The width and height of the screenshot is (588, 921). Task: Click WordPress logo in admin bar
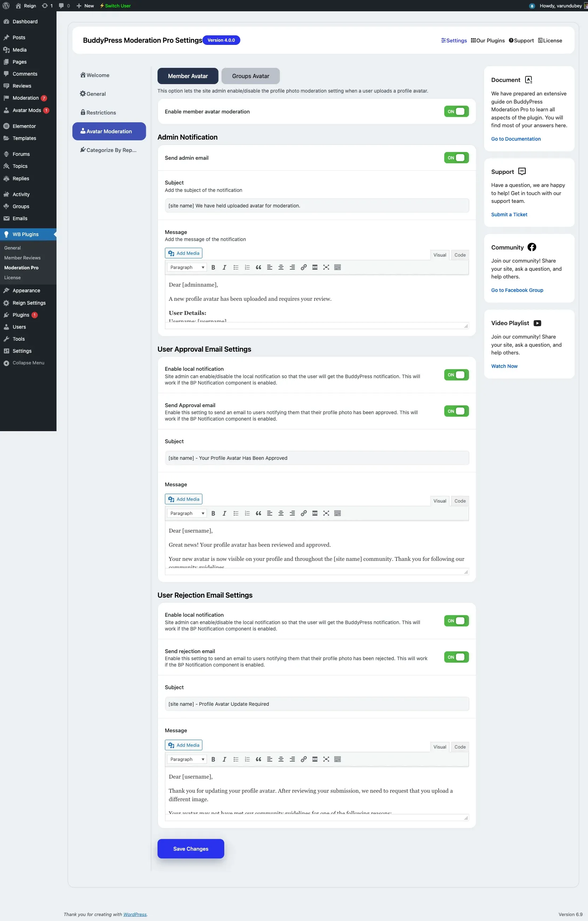(6, 6)
